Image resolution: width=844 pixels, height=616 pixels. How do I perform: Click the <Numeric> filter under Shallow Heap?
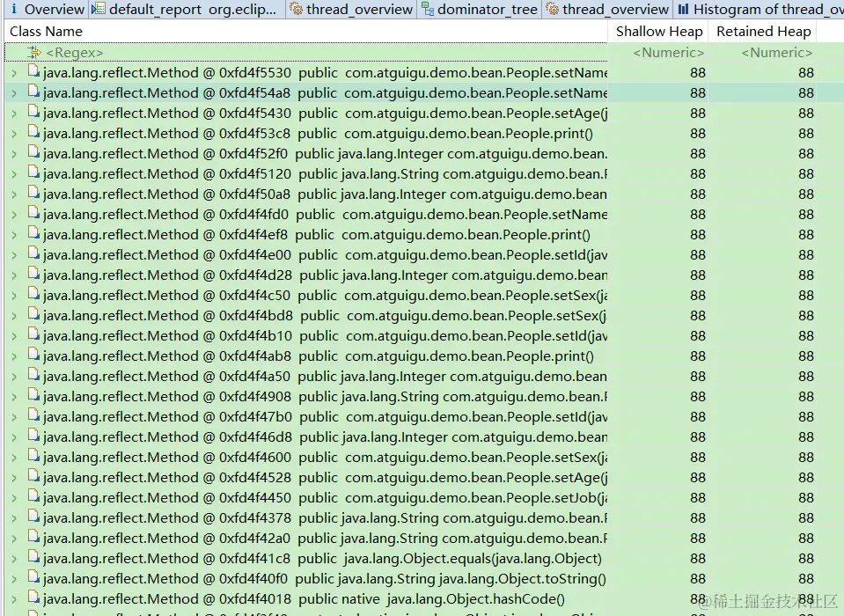[x=669, y=53]
